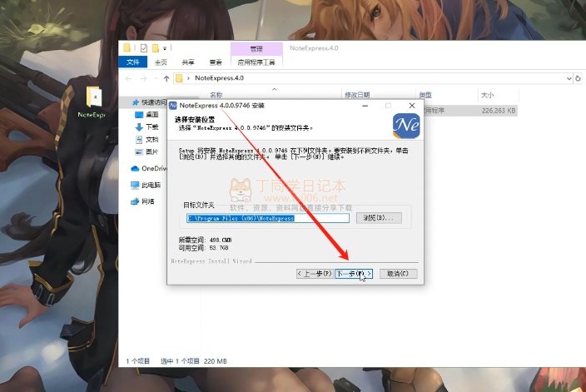
Task: Open the 应用程序工具 ribbon tab
Action: point(256,62)
